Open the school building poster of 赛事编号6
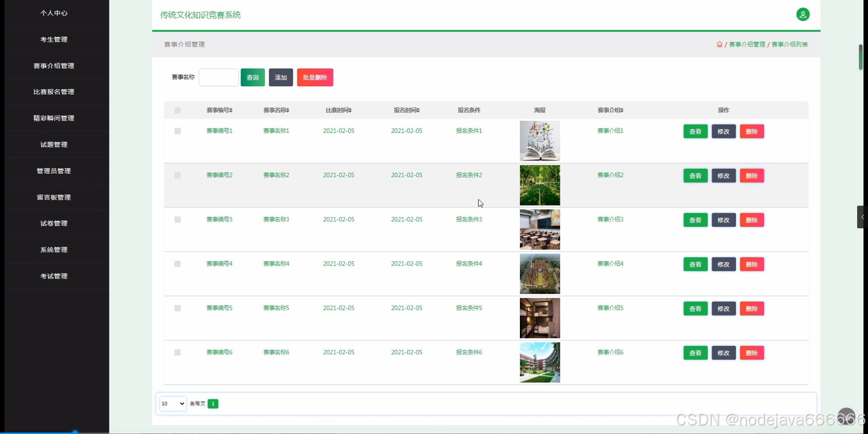Viewport: 868px width, 434px height. click(x=540, y=362)
